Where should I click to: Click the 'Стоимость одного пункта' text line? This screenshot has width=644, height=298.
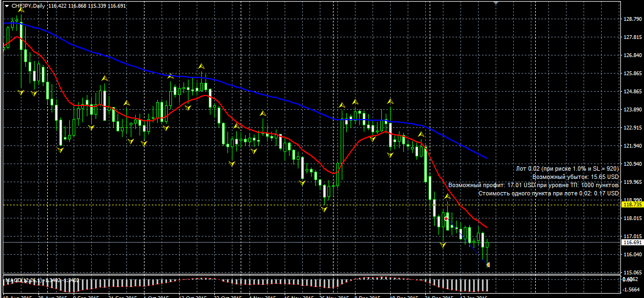tap(549, 193)
